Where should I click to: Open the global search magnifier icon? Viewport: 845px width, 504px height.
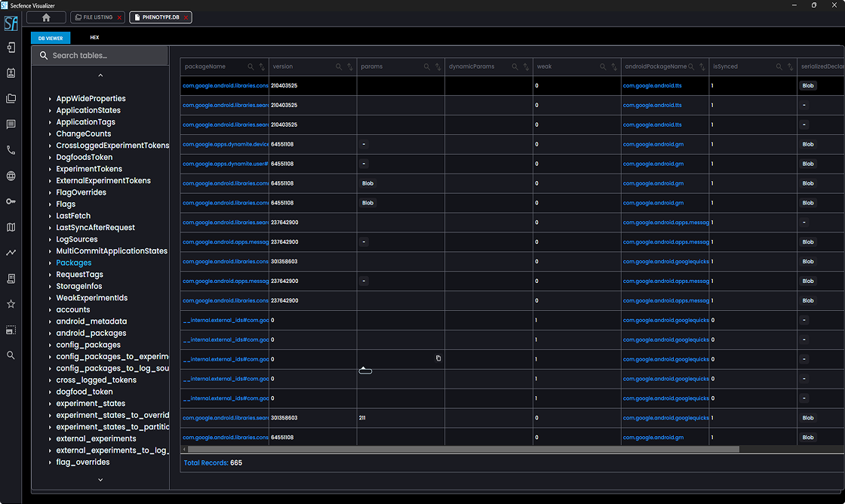(11, 355)
